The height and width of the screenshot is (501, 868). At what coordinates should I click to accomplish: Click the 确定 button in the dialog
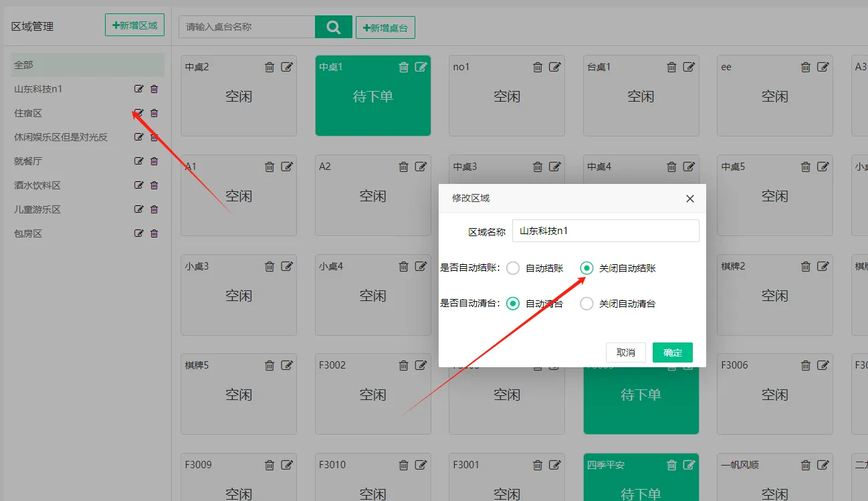coord(672,353)
